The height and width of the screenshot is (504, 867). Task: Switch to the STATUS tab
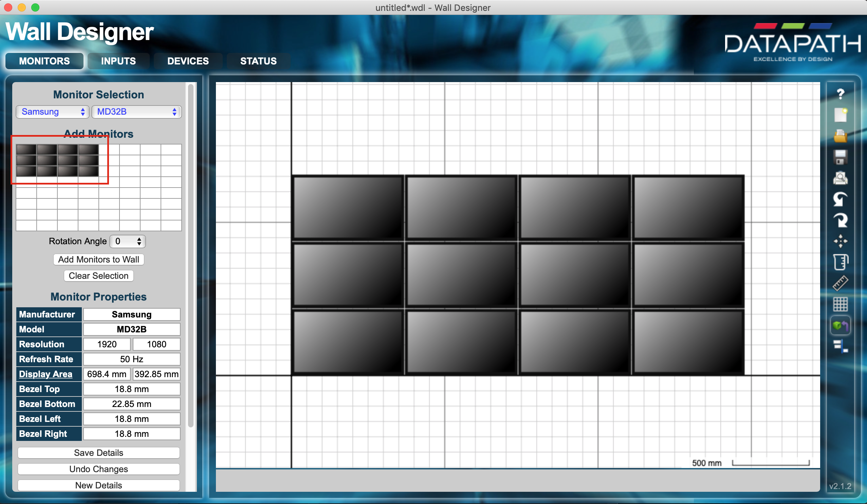click(x=258, y=61)
